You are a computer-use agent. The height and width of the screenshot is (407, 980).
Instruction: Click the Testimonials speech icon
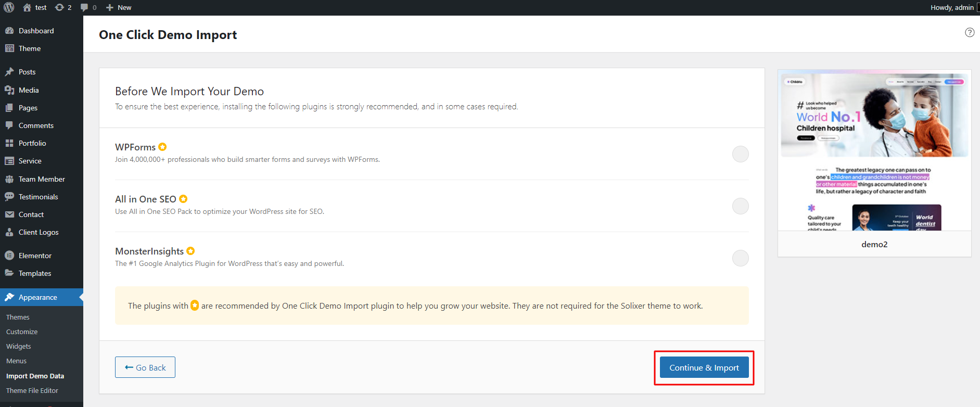point(9,197)
